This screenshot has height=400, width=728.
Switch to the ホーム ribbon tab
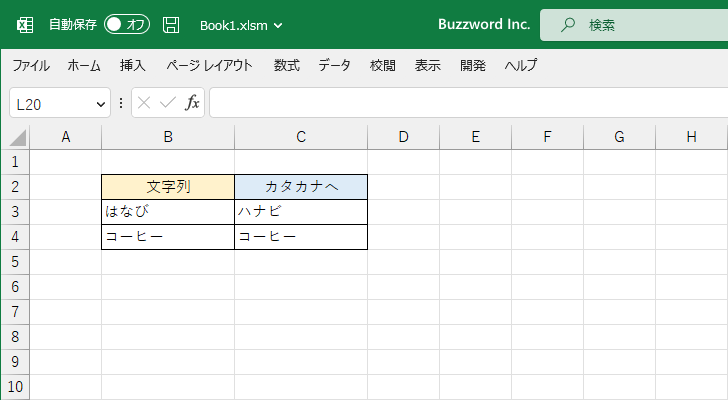(x=84, y=65)
